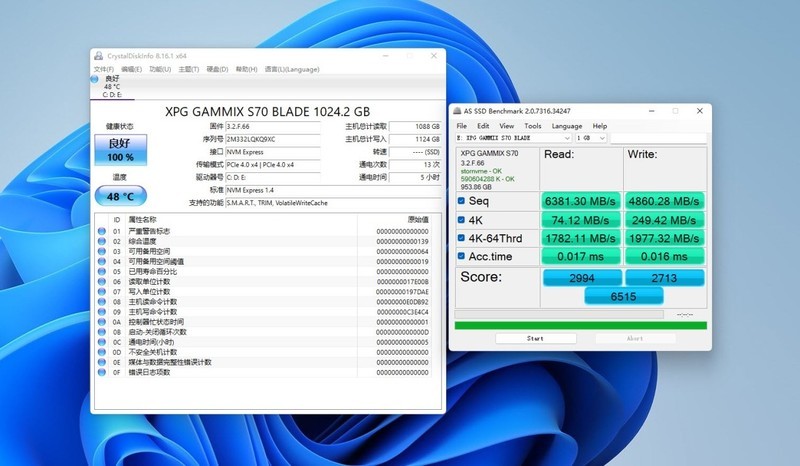Toggle the 4K-64Thrd test checkbox
Viewport: 800px width, 466px height.
(461, 238)
